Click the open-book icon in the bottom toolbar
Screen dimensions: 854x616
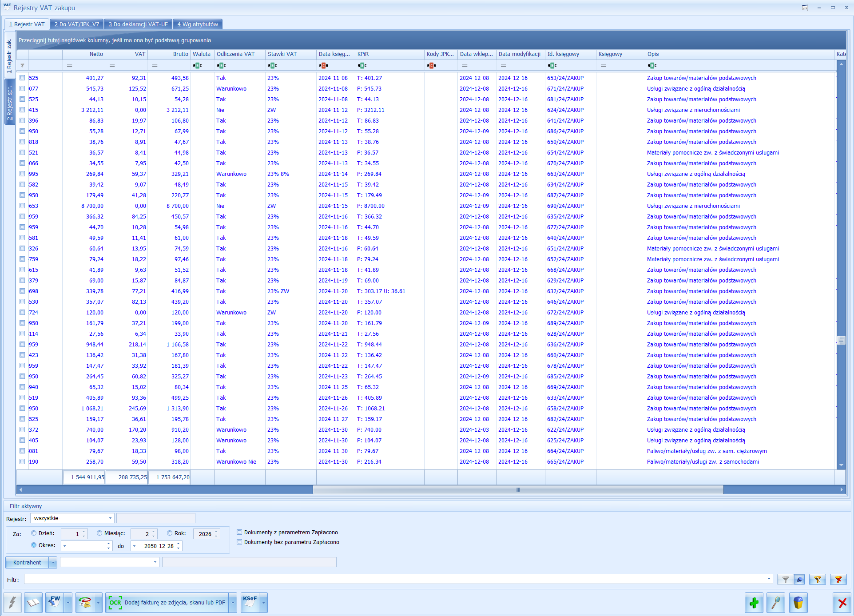click(33, 603)
